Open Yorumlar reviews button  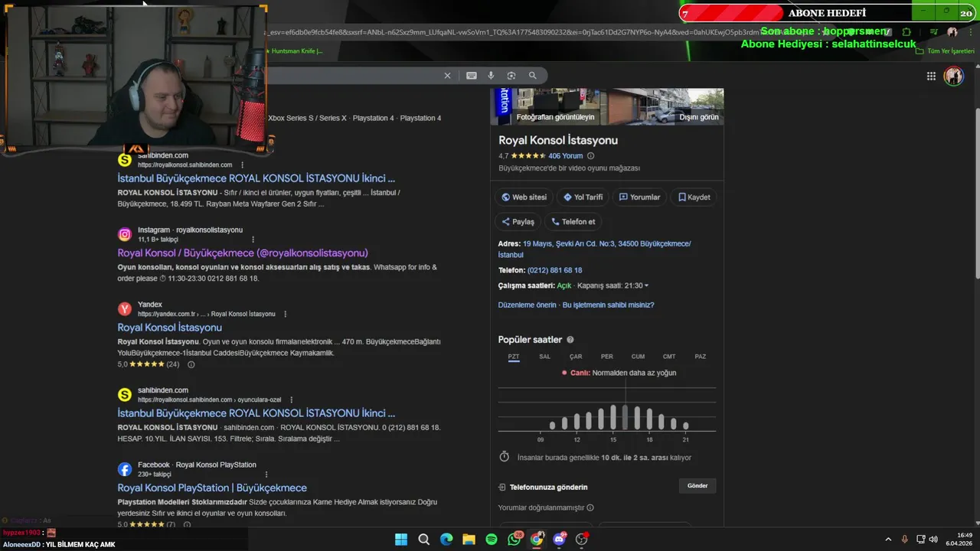point(639,197)
